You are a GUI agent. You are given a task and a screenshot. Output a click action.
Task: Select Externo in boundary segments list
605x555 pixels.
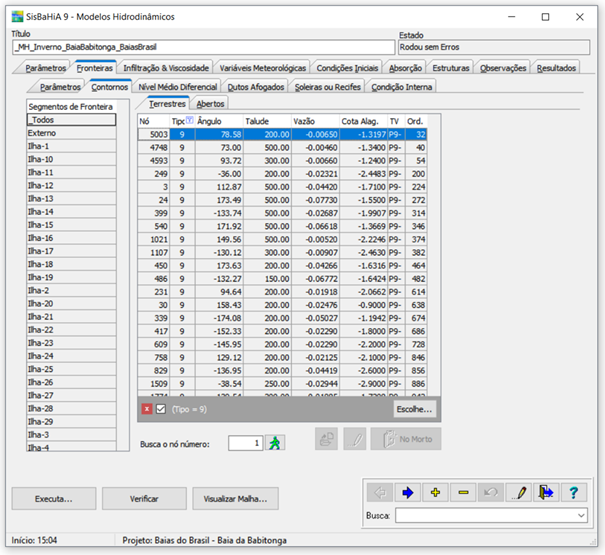tap(71, 133)
